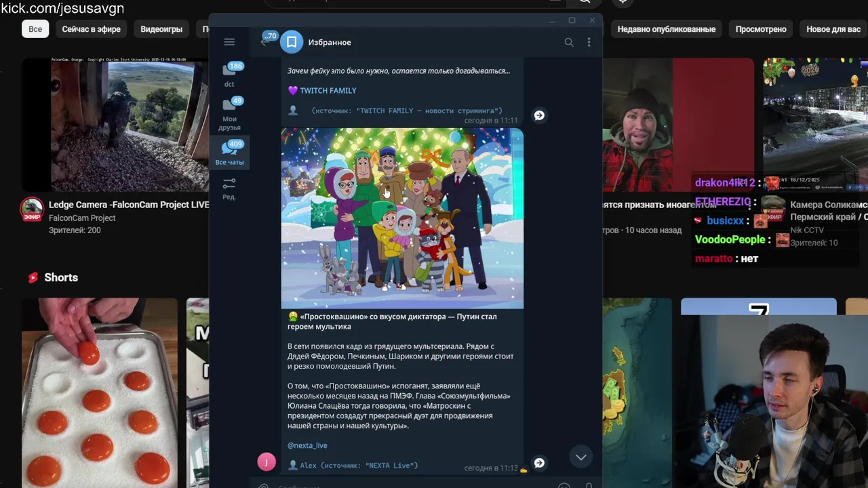This screenshot has width=868, height=488.
Task: Open the Ред. folder editor
Action: point(229,188)
